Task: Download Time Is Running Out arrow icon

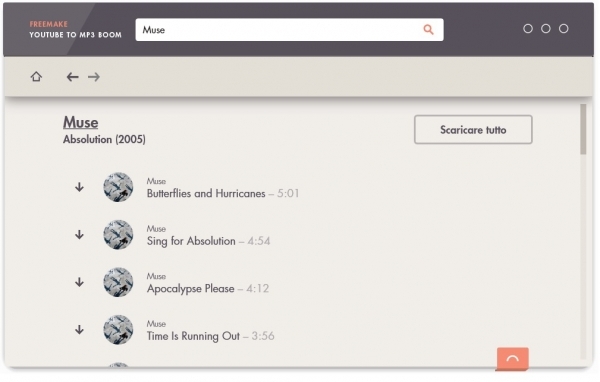Action: point(79,330)
